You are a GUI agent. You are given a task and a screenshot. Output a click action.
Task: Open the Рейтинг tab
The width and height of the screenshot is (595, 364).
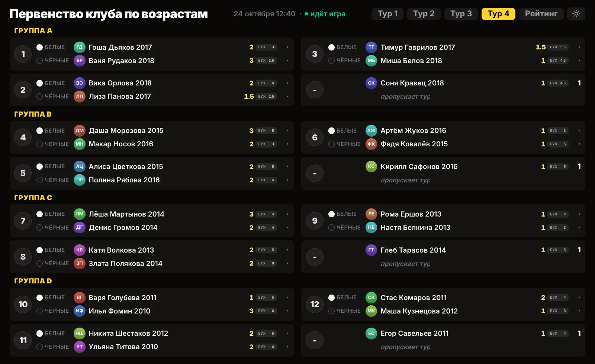pos(541,14)
